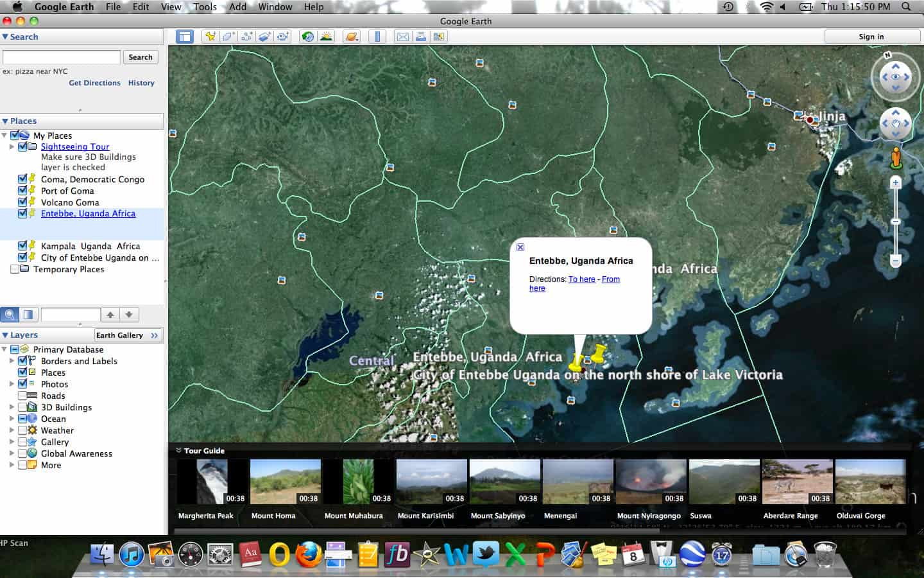Collapse the Places panel triangle
Image resolution: width=924 pixels, height=578 pixels.
coord(5,121)
